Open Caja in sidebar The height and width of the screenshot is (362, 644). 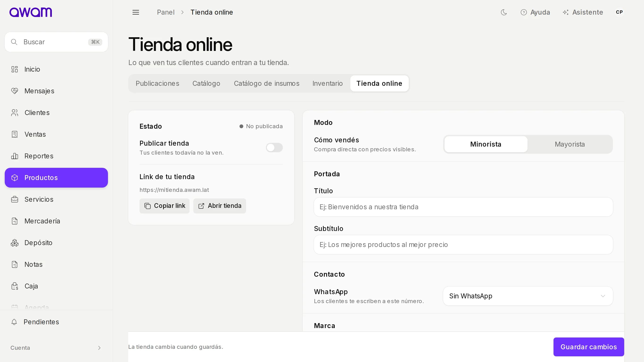tap(56, 286)
